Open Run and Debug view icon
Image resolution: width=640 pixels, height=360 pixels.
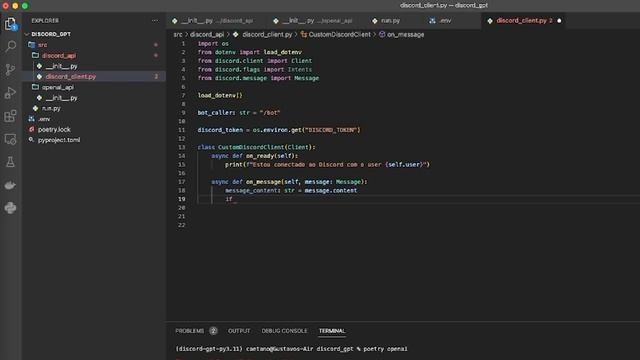coord(11,93)
